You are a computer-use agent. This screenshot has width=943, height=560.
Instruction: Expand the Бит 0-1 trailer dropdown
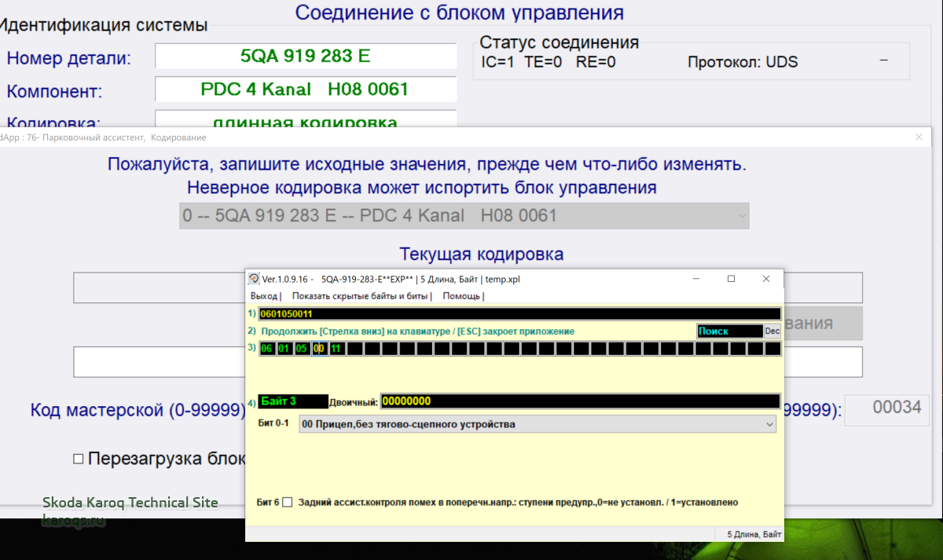pyautogui.click(x=769, y=424)
